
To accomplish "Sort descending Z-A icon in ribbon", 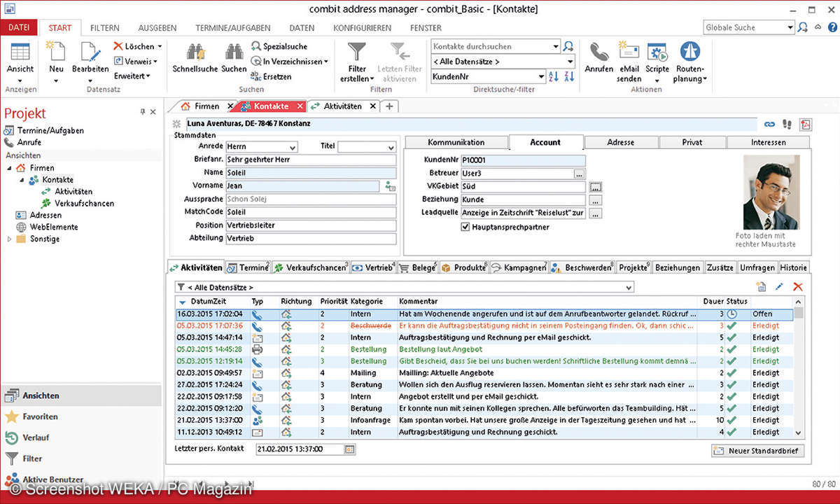I will [x=568, y=76].
